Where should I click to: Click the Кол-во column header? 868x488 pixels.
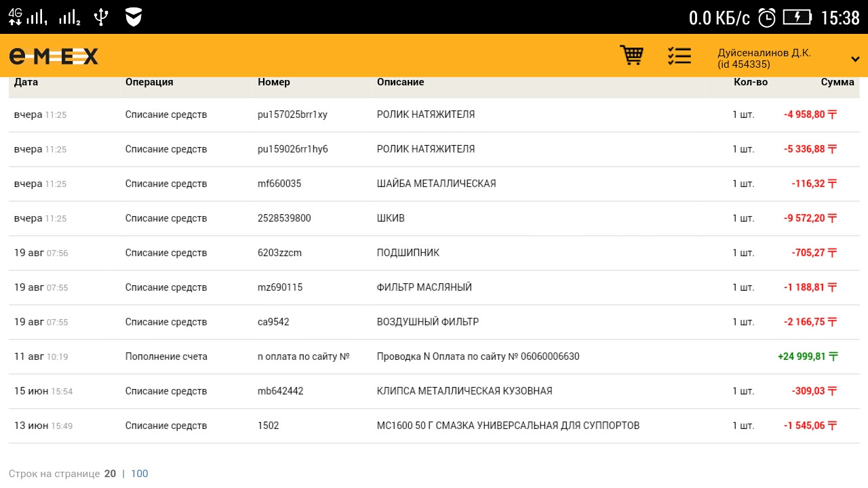751,82
